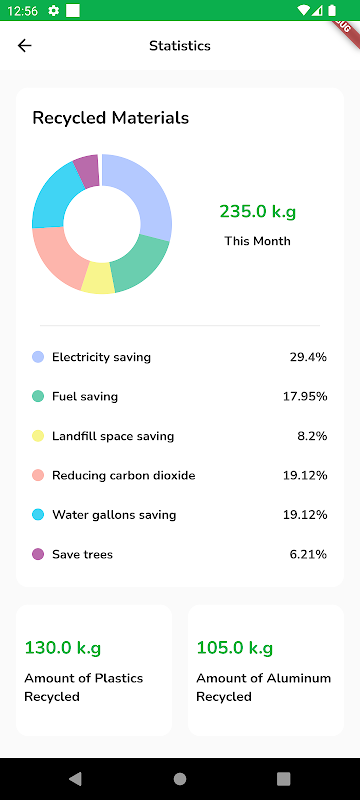Click the purple Save trees chart segment

click(x=87, y=171)
